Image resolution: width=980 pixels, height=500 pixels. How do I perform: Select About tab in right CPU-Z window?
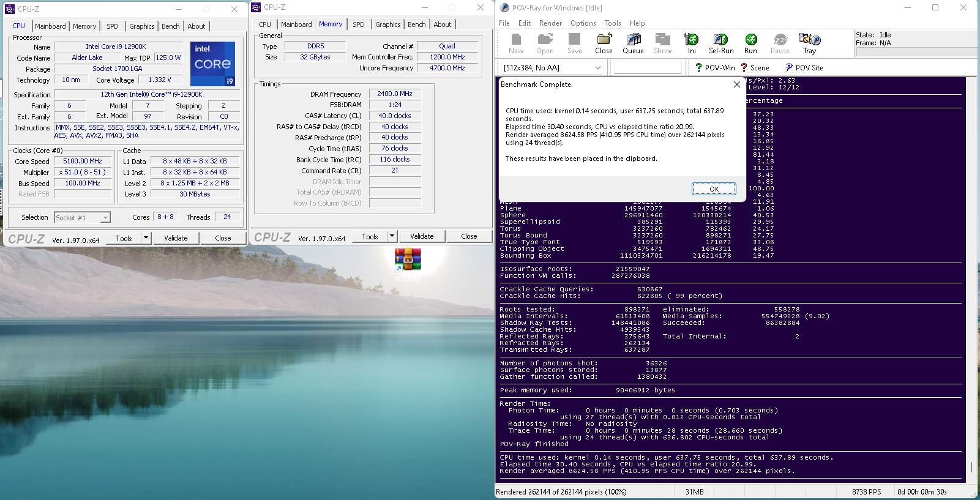(443, 24)
